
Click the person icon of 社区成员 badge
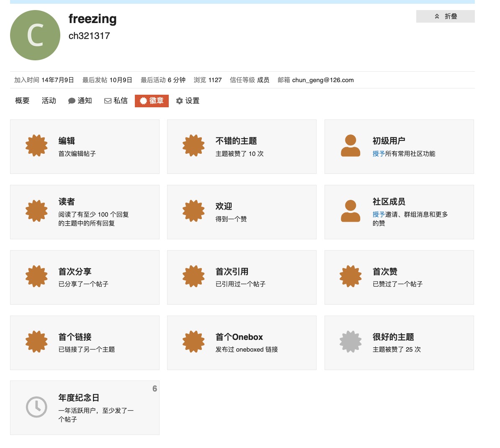(x=351, y=211)
